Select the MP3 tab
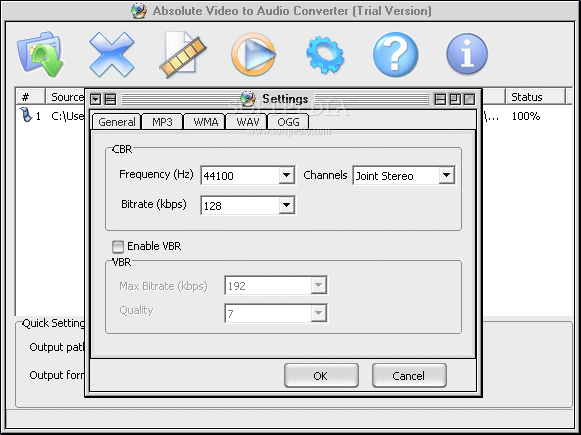This screenshot has height=435, width=581. [162, 122]
